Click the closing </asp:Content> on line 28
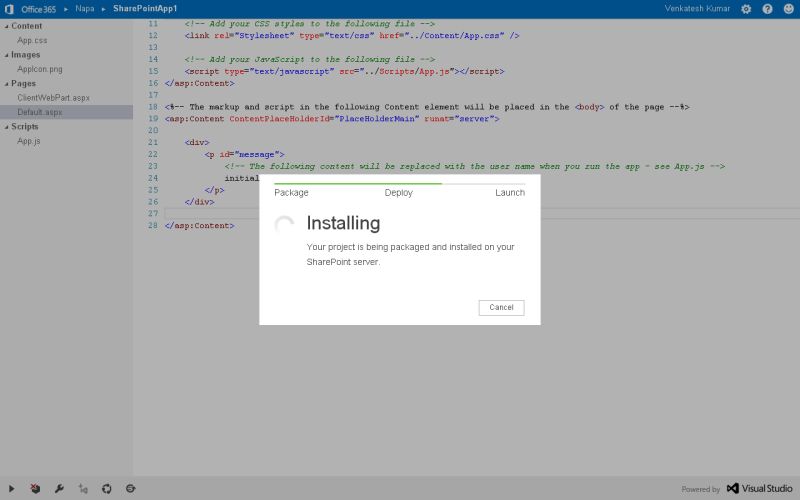This screenshot has width=800, height=500. tap(199, 226)
